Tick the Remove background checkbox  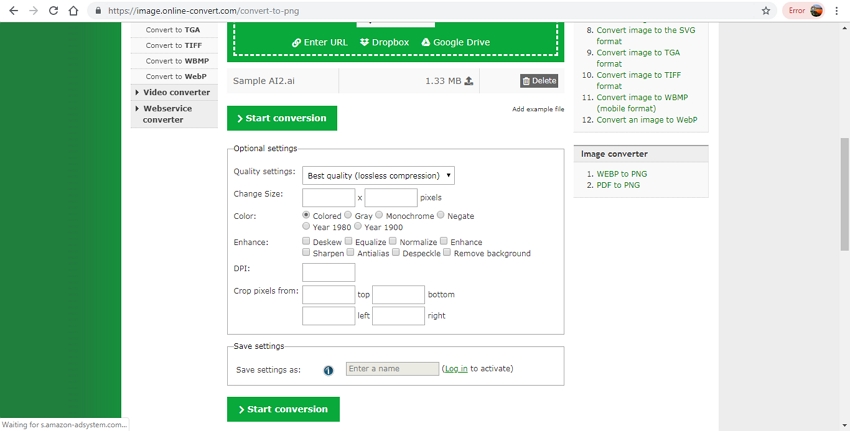tap(447, 253)
